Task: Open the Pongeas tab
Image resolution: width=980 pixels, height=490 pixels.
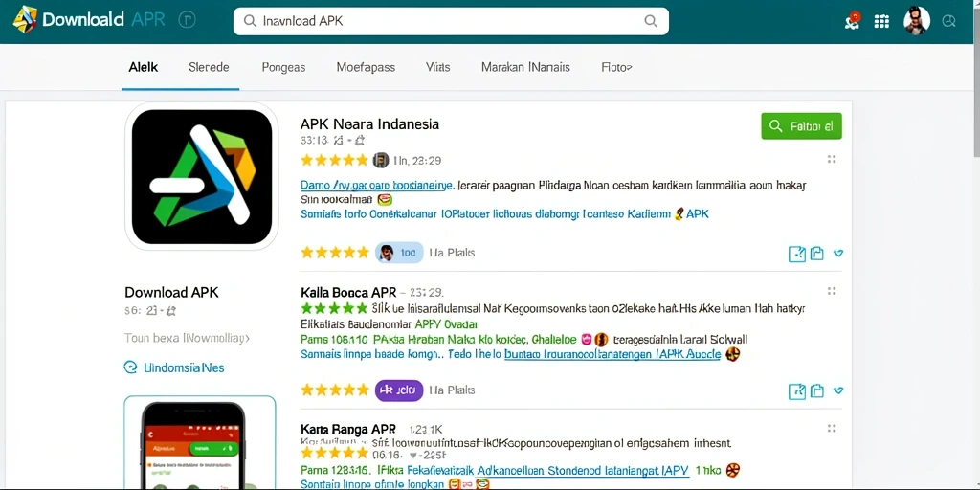Action: 283,67
